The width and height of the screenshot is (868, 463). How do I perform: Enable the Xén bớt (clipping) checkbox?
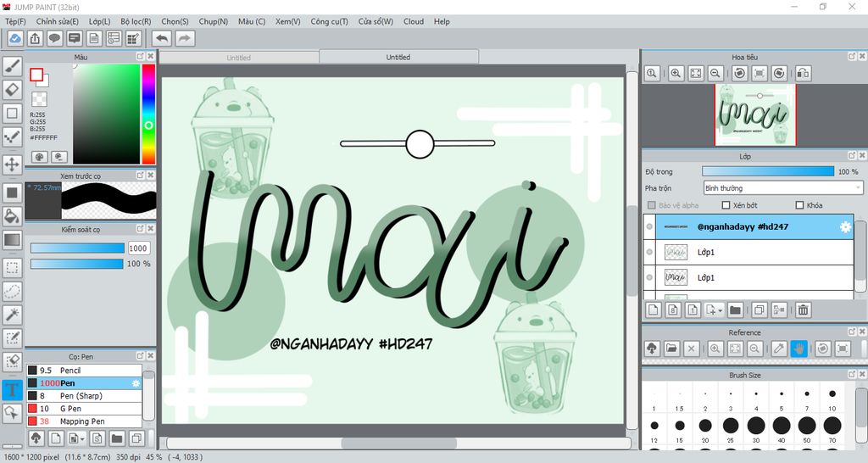coord(726,205)
